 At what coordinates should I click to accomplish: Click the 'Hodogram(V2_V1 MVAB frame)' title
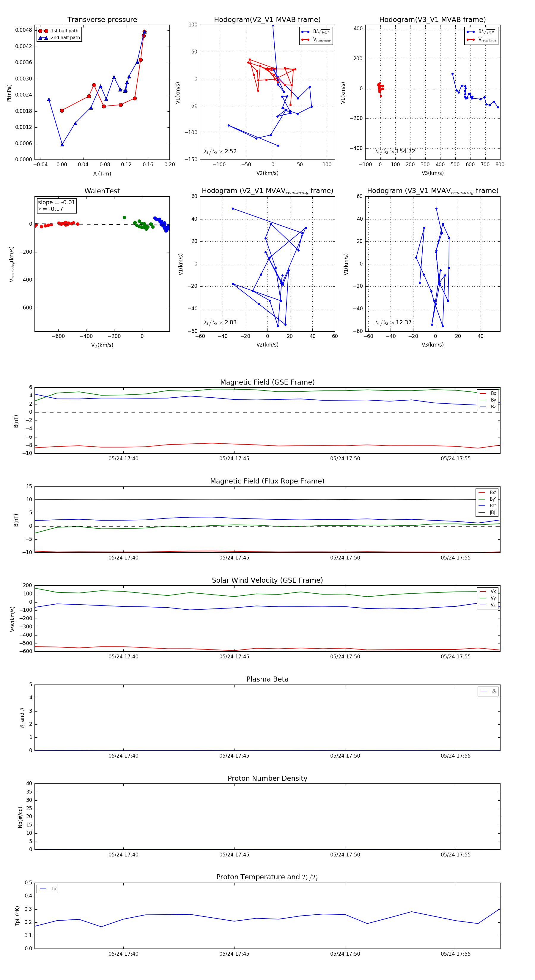[267, 19]
